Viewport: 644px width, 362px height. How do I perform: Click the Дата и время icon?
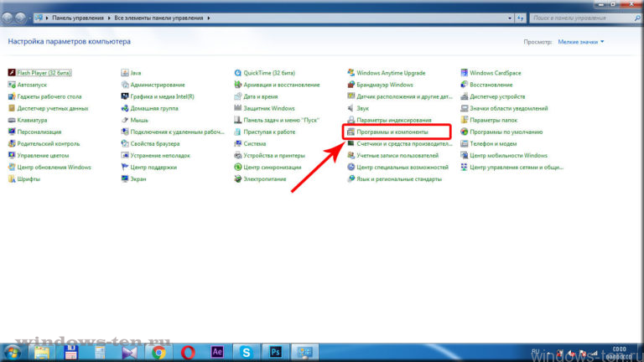(238, 96)
